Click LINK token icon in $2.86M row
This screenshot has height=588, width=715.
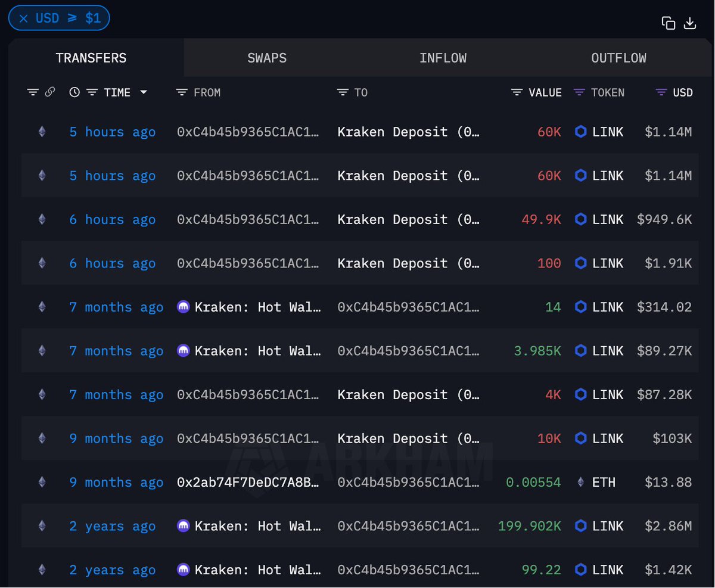(x=581, y=525)
